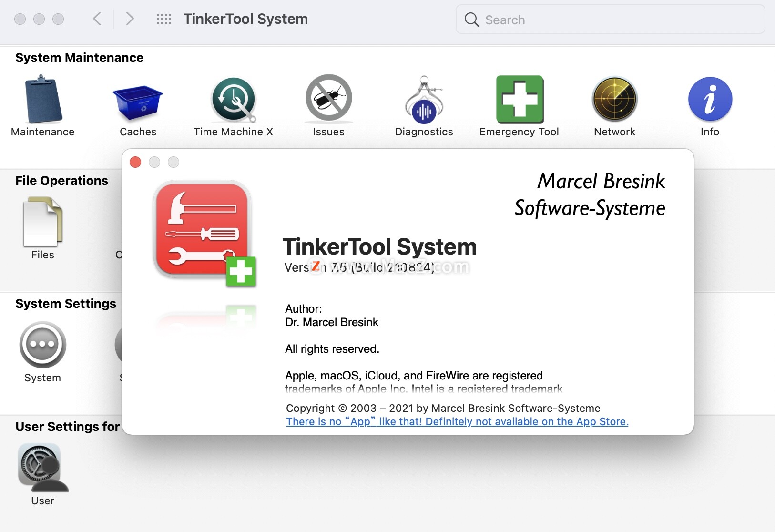Click the Files label text

pyautogui.click(x=43, y=255)
